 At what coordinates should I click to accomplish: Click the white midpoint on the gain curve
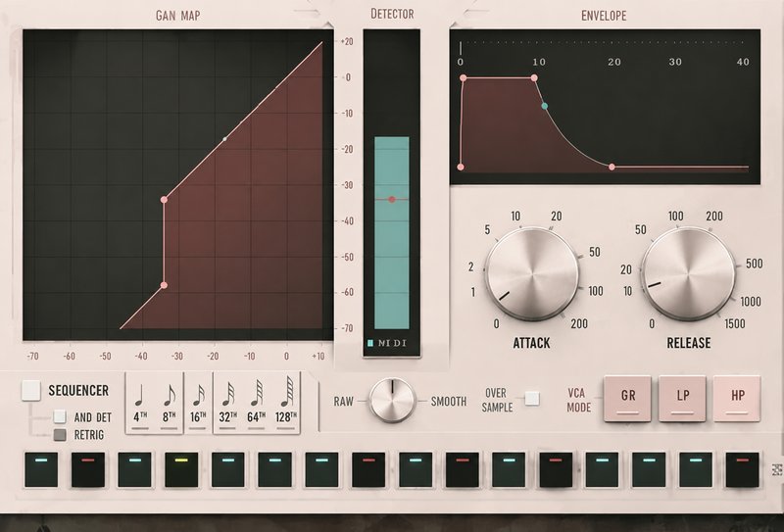click(x=224, y=139)
